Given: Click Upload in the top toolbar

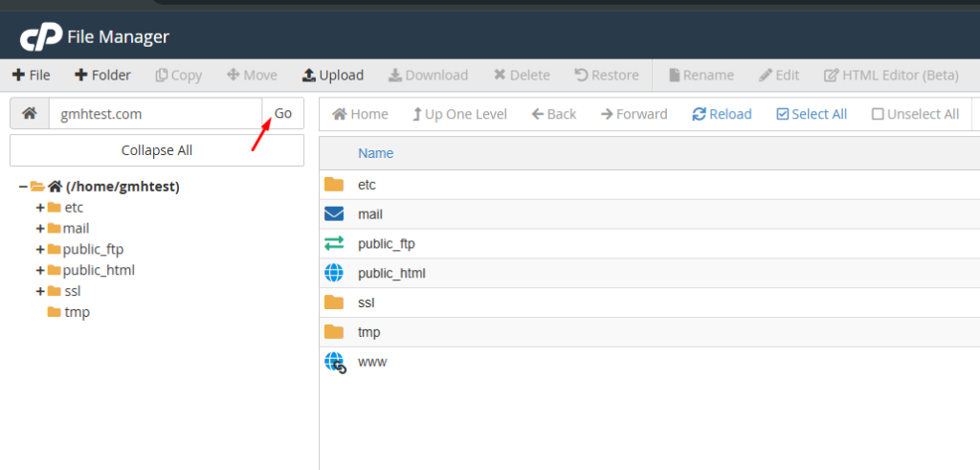Looking at the screenshot, I should click(332, 75).
